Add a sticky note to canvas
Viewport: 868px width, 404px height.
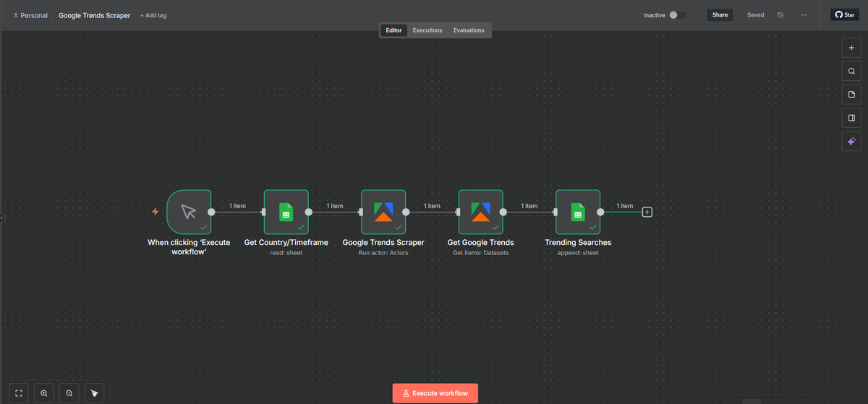click(851, 95)
